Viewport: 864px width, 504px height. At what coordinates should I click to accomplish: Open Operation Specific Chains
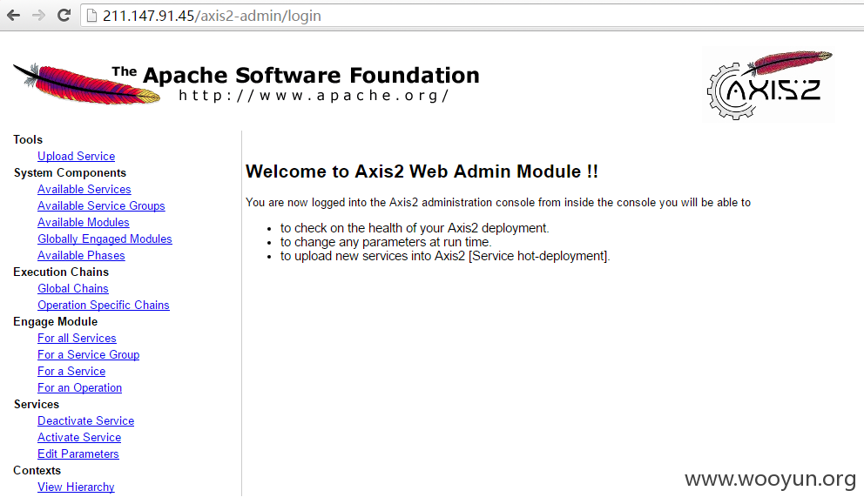click(x=104, y=306)
